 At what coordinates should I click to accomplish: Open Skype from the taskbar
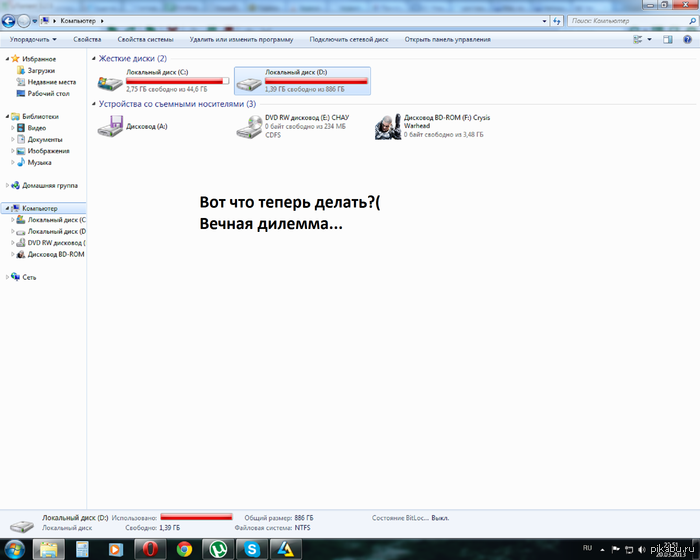250,548
